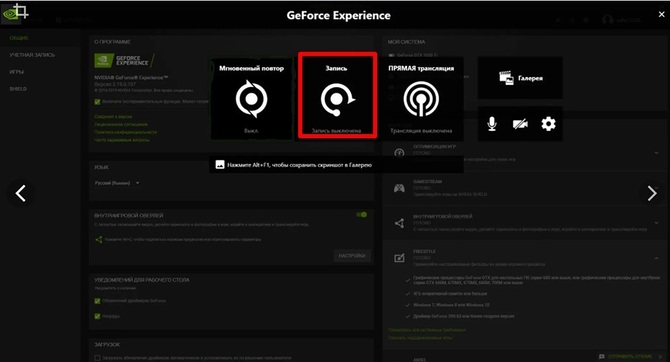Open Лицензионное соглашение link

click(121, 124)
